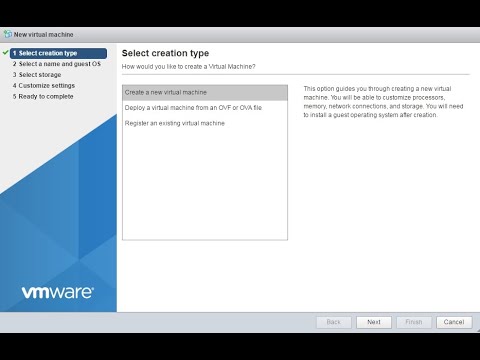Select step 1 Select creation type

pyautogui.click(x=58, y=53)
